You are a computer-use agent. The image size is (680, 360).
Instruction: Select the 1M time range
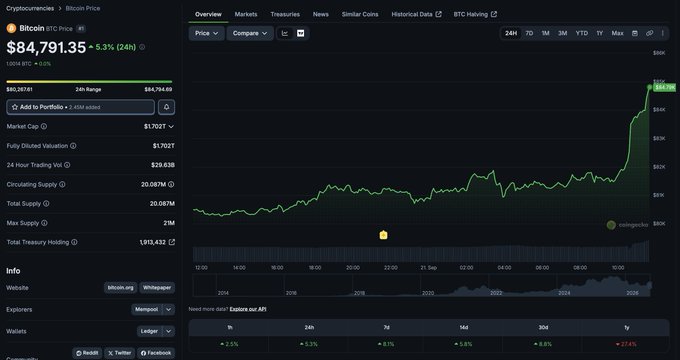[x=546, y=33]
